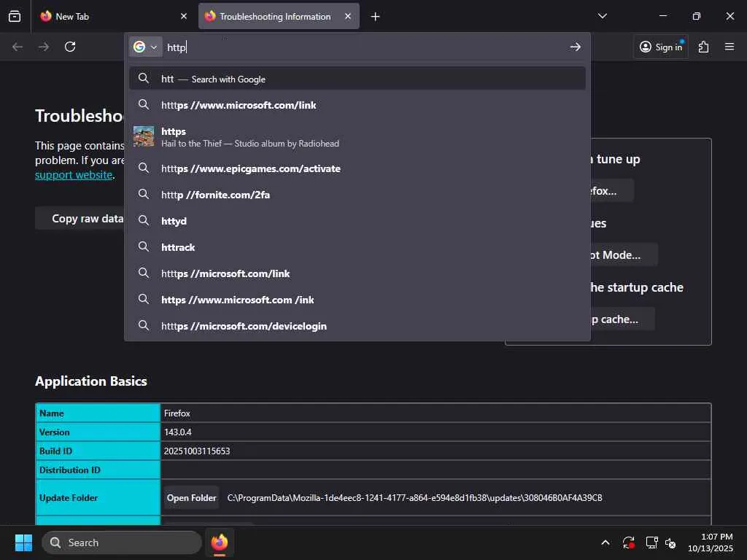The image size is (747, 560).
Task: Click in the address bar text field
Action: click(x=365, y=47)
